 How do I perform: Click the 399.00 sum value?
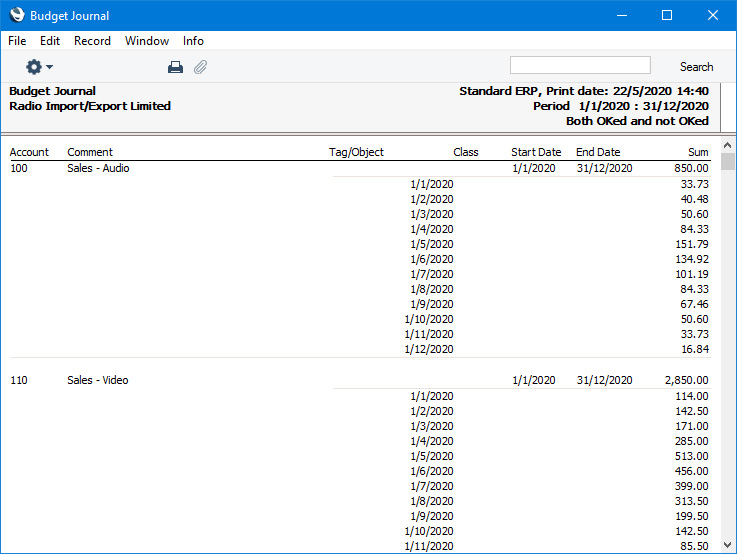691,486
